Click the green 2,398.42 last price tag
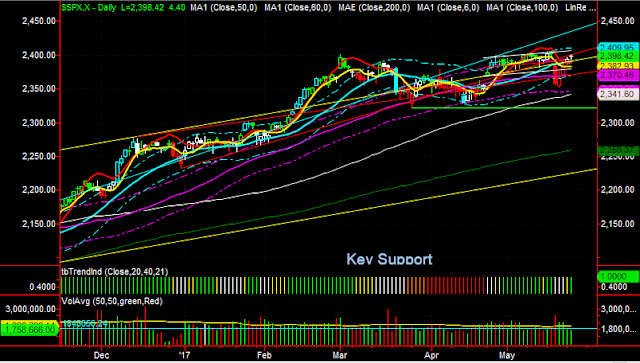 618,56
